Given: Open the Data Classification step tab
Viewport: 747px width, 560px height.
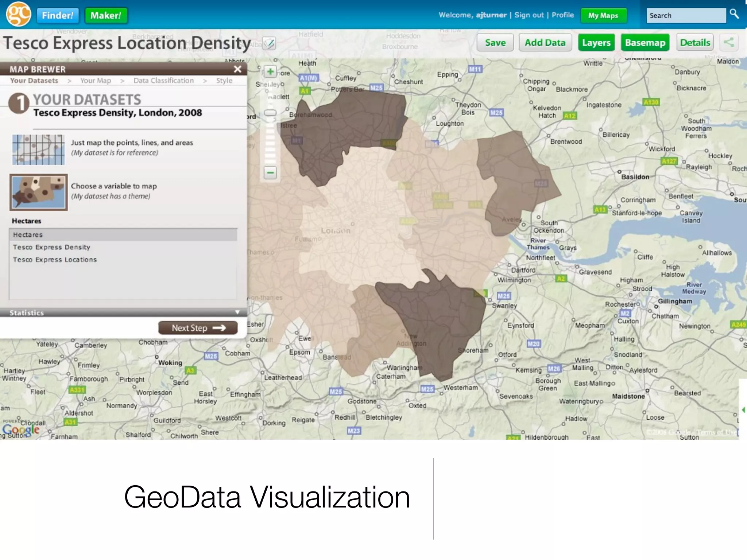Looking at the screenshot, I should tap(163, 81).
